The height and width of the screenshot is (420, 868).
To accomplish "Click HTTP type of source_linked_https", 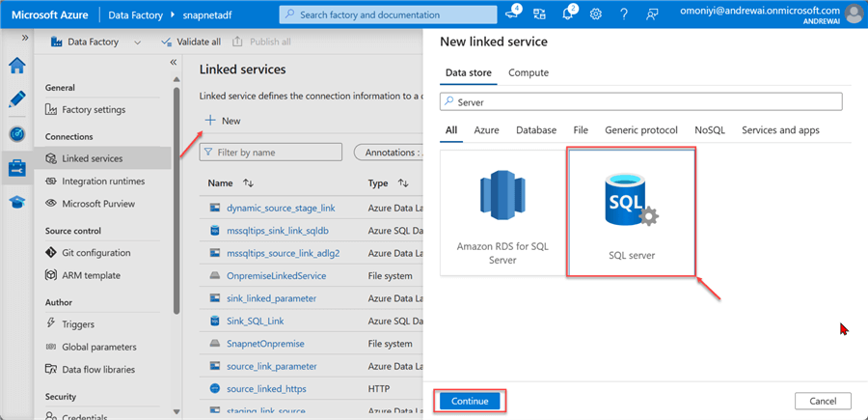I will point(379,389).
